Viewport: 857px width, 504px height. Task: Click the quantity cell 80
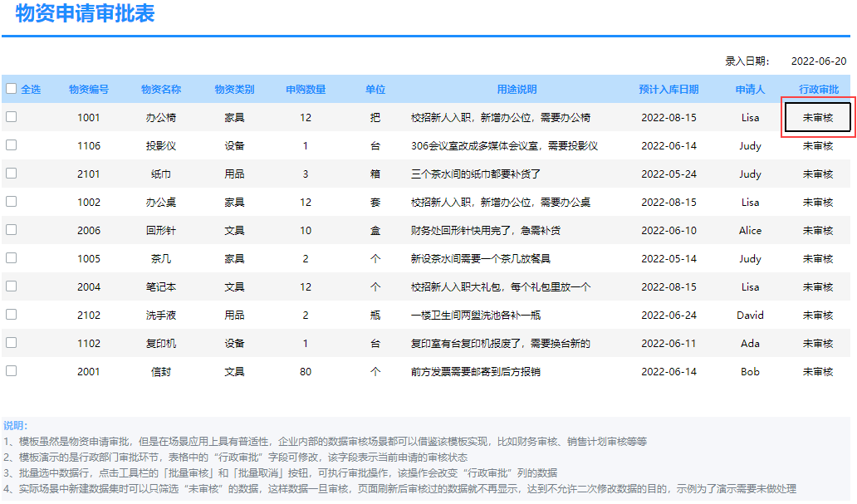306,372
